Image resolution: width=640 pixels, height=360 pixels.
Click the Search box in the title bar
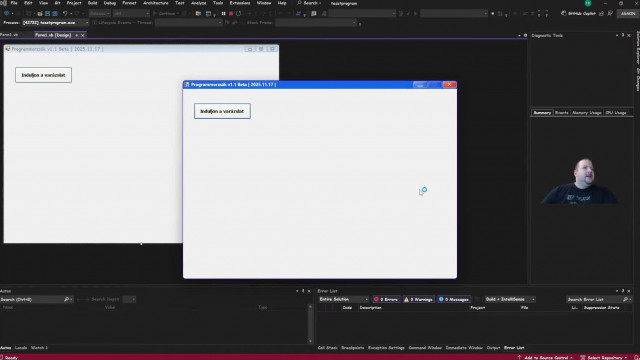[309, 3]
